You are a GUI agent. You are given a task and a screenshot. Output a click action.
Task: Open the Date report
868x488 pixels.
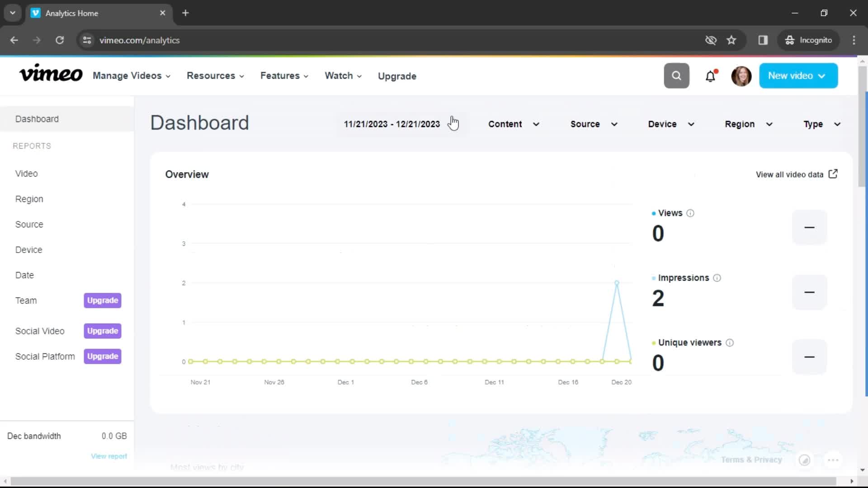(24, 275)
